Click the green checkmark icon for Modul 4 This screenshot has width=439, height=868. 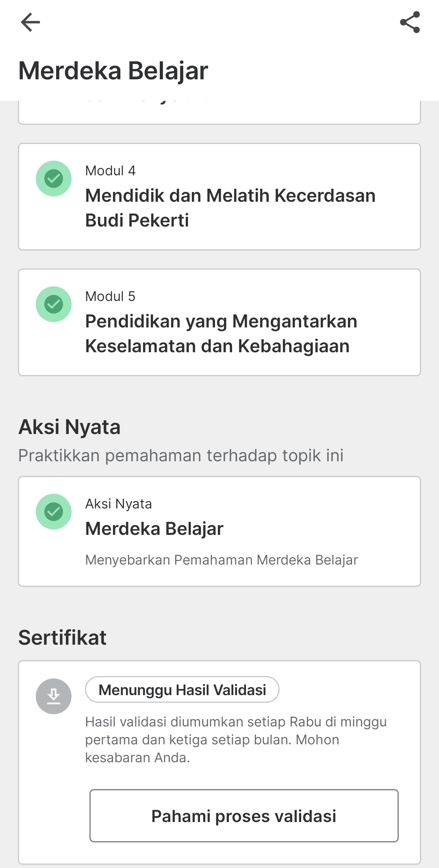coord(54,179)
